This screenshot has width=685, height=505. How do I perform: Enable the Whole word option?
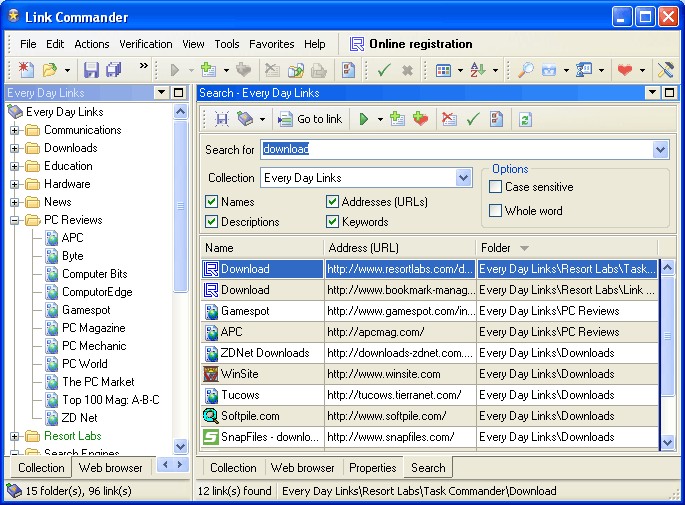coord(495,211)
